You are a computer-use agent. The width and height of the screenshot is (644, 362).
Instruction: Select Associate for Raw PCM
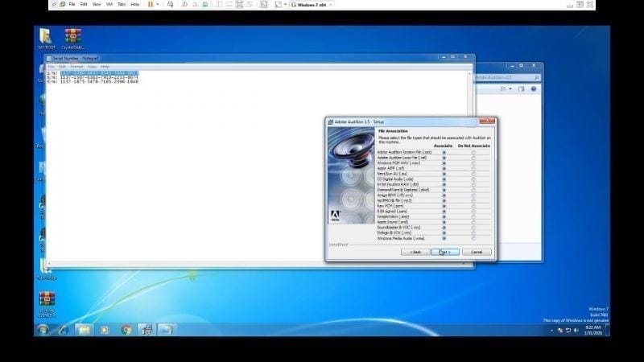444,206
